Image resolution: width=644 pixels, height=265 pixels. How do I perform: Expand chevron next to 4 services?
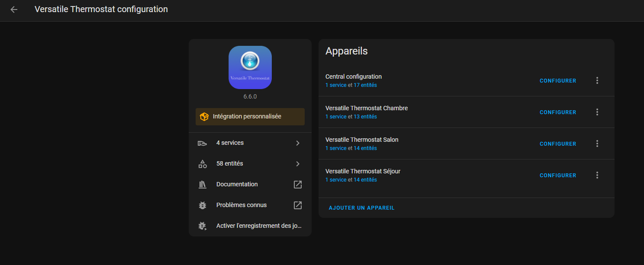click(x=298, y=143)
